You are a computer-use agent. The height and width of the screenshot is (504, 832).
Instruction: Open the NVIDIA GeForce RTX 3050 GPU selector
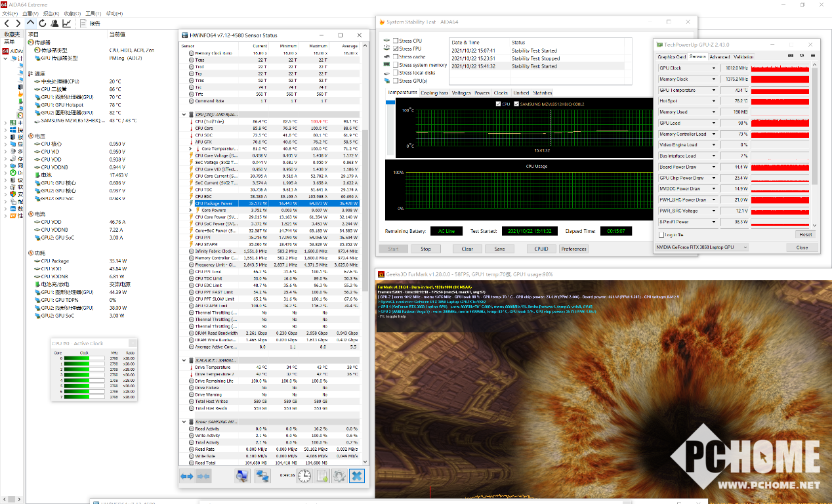[703, 247]
